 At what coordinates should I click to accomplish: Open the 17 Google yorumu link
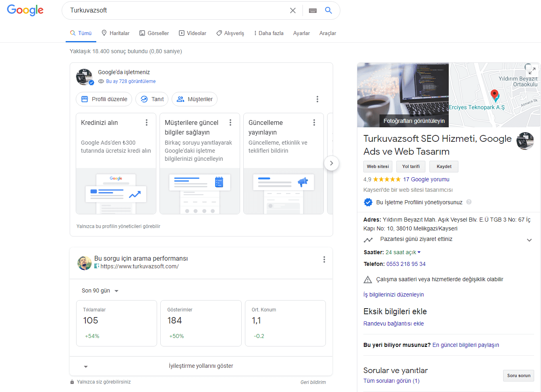[426, 179]
